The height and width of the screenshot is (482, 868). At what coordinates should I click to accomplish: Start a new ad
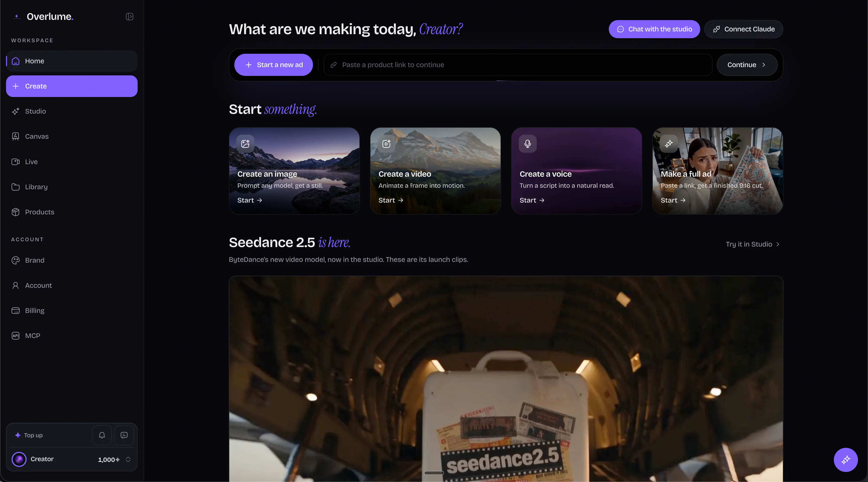pos(274,65)
